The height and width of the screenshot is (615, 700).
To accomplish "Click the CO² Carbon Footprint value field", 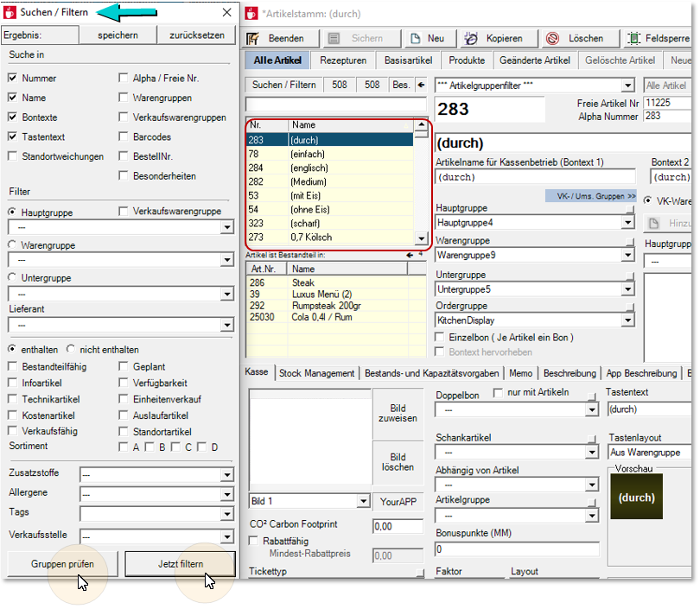I will coord(398,527).
